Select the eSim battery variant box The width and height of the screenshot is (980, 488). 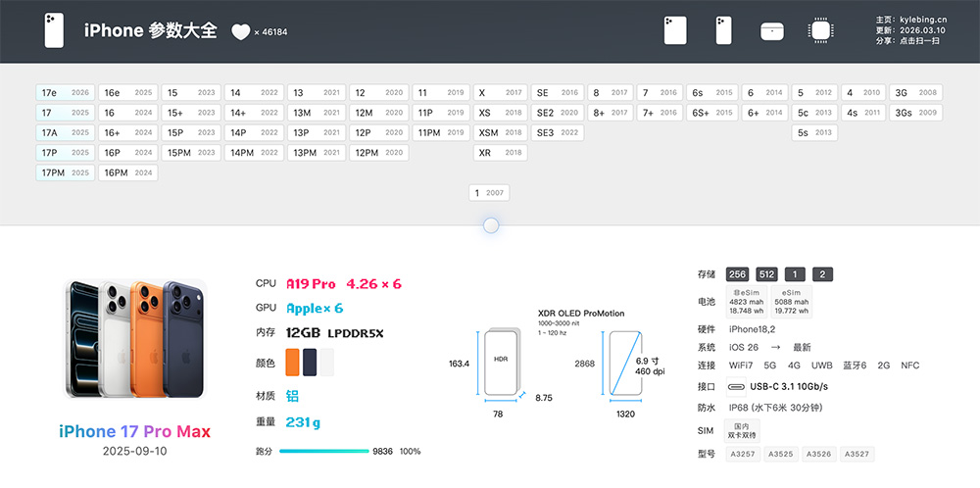(791, 301)
